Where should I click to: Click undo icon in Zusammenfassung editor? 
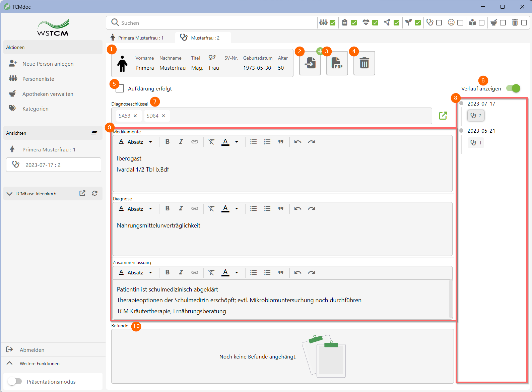(x=297, y=272)
